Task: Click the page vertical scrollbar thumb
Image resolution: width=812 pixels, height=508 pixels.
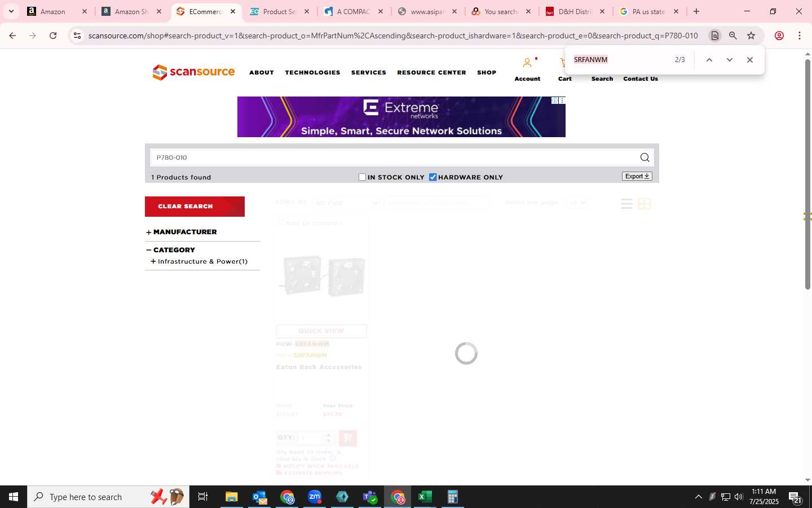Action: click(x=807, y=174)
